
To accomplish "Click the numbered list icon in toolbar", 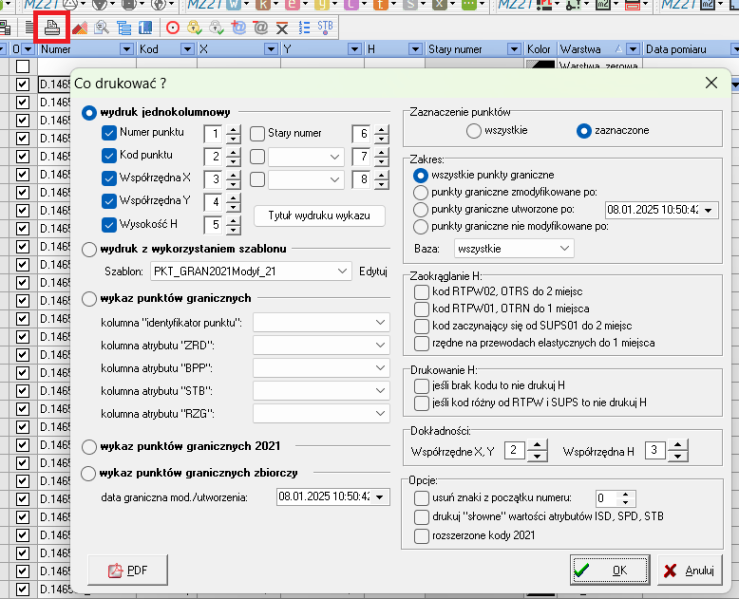I will pos(304,28).
